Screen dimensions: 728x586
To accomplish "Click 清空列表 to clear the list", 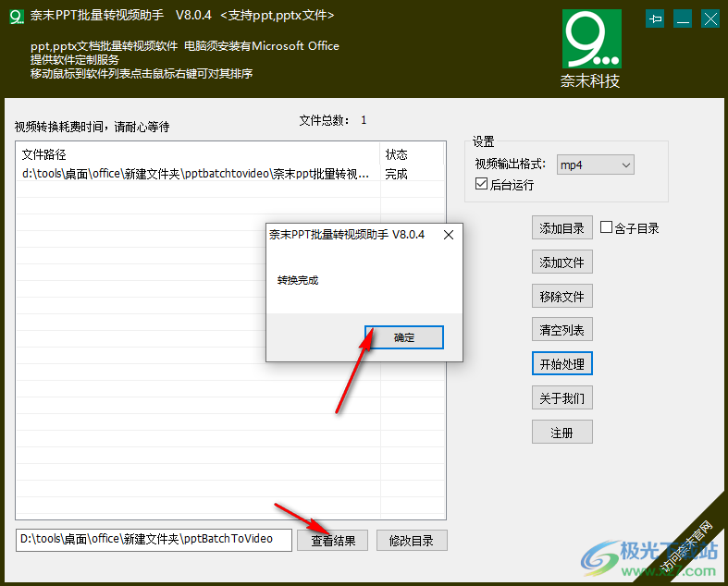I will click(561, 330).
